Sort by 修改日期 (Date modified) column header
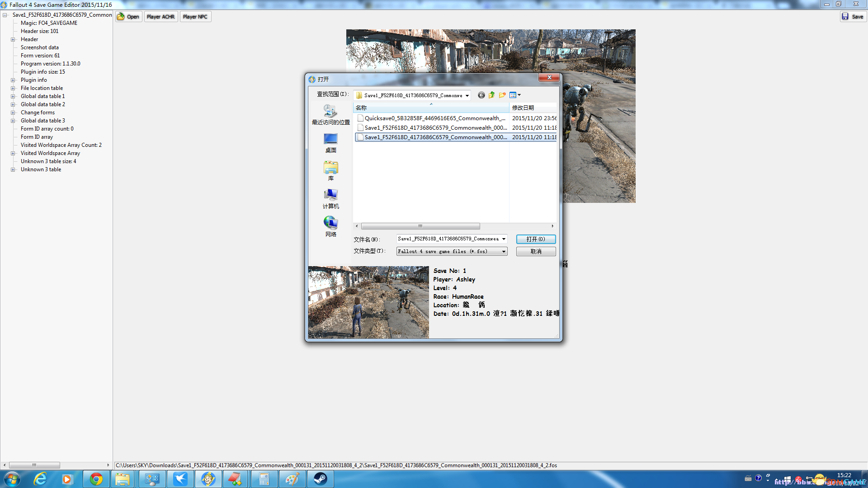The height and width of the screenshot is (488, 868). click(533, 108)
